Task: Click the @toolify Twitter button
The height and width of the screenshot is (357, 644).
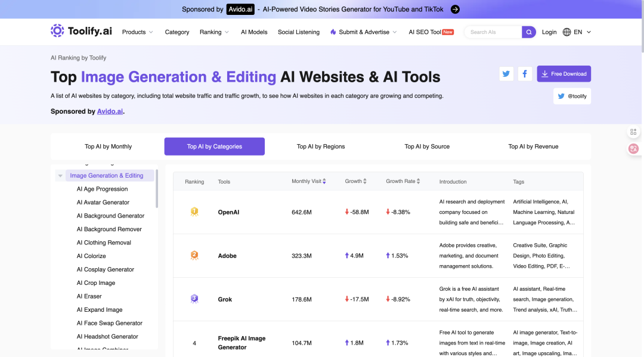Action: pos(572,96)
